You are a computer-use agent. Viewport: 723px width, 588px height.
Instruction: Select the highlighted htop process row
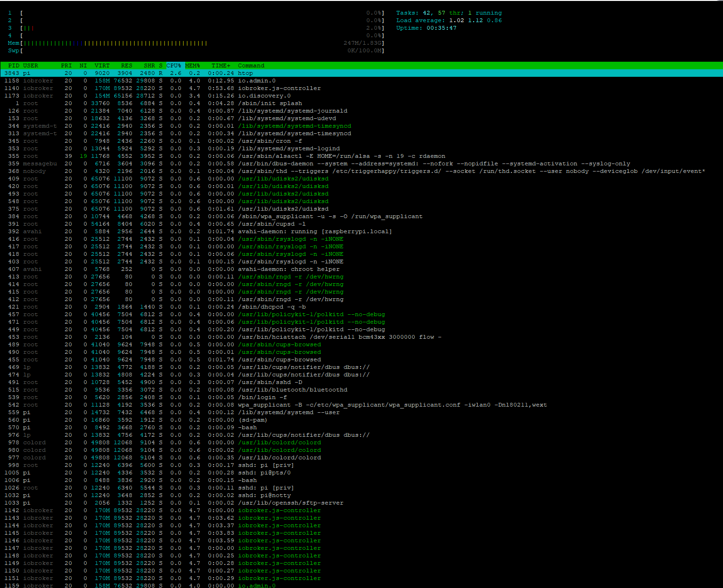click(361, 73)
